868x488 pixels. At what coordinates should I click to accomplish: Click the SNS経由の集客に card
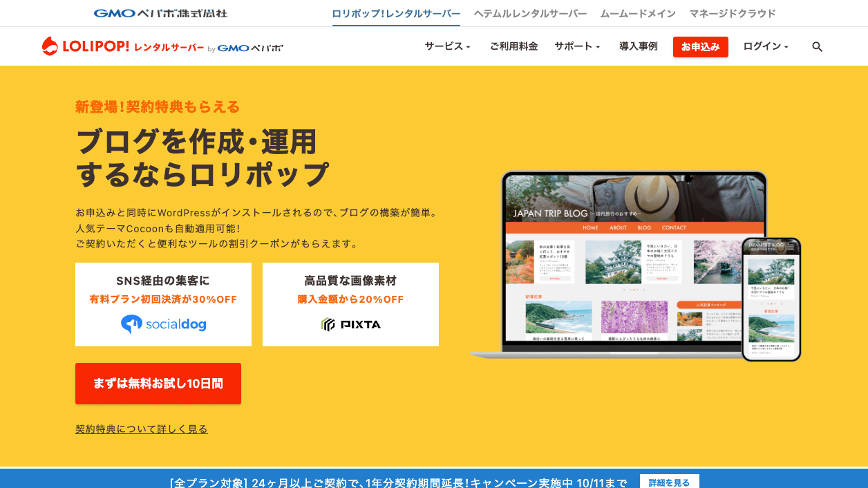point(163,304)
